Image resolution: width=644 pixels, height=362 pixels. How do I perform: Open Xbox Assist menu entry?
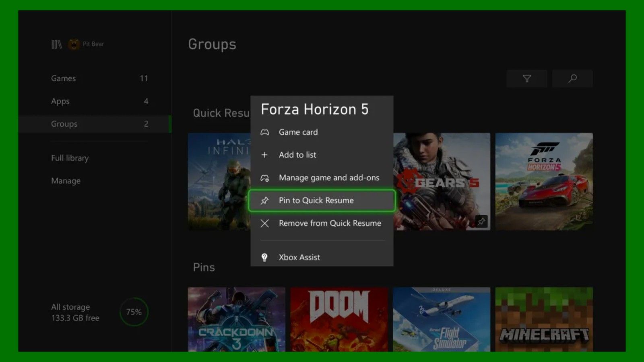[322, 257]
